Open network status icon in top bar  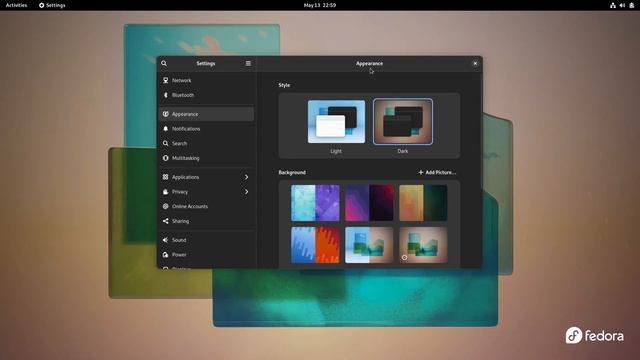coord(613,5)
